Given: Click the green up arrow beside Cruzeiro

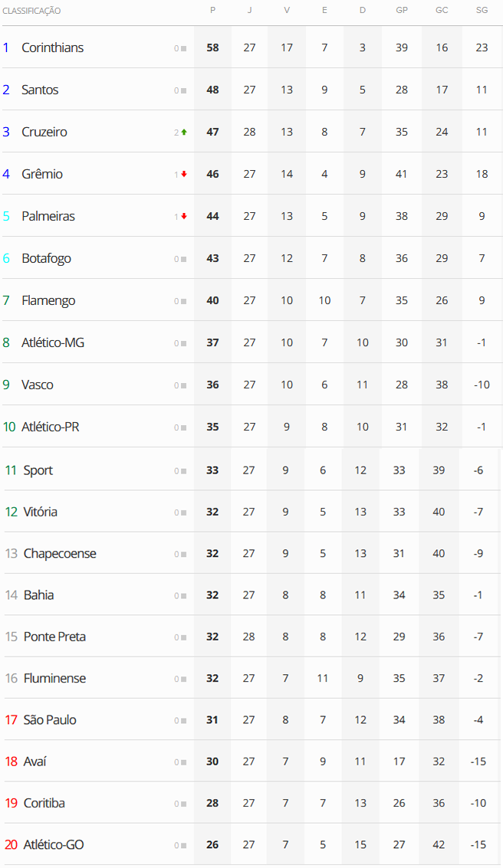Looking at the screenshot, I should coord(184,132).
